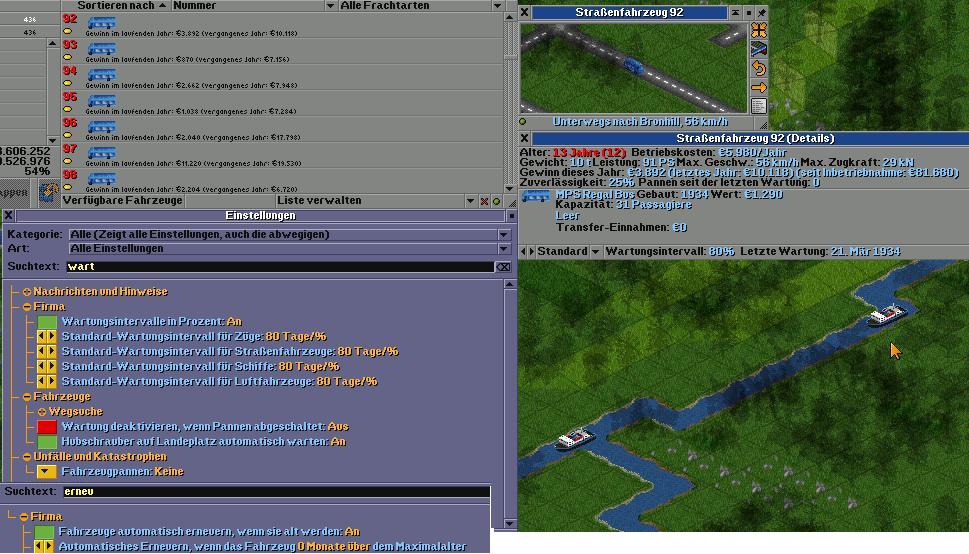Center main view on vehicle 92
The image size is (969, 554).
(758, 31)
